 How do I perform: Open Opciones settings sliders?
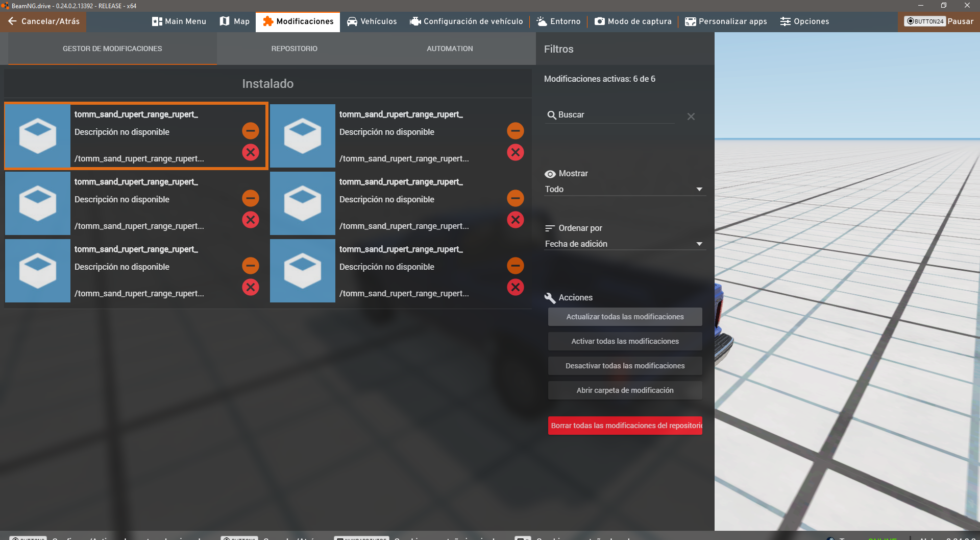click(x=804, y=21)
